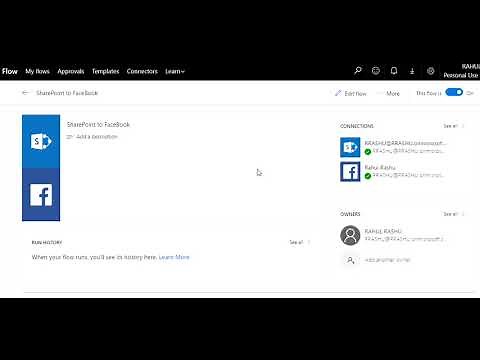The width and height of the screenshot is (480, 360).
Task: Open Connectors in top navigation
Action: point(142,71)
